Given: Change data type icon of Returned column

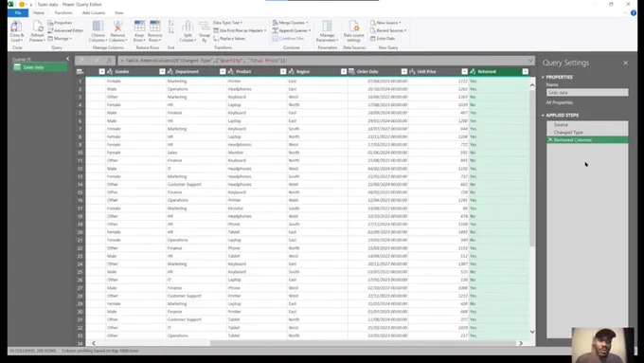Looking at the screenshot, I should pyautogui.click(x=473, y=71).
